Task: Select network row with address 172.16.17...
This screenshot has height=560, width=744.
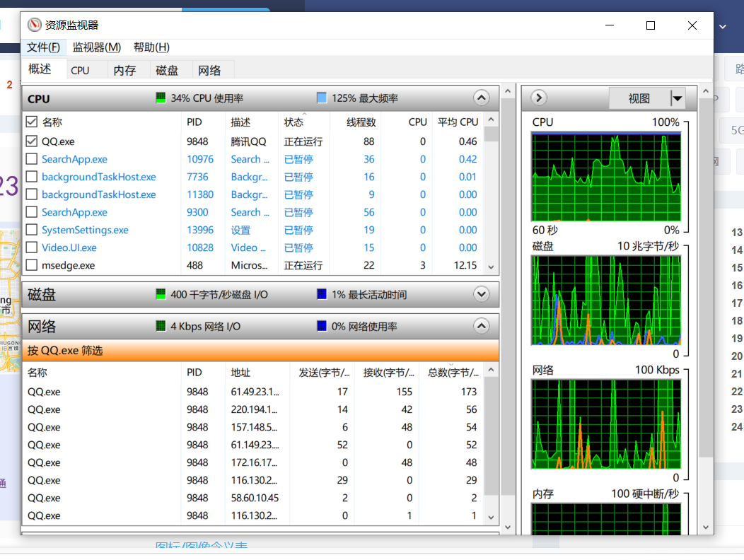Action: (x=253, y=462)
